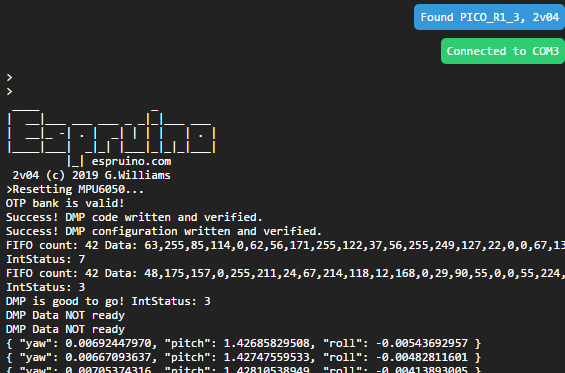Screen dimensions: 565x373
Task: Click the 'IntStatus: 7' output line
Action: tap(45, 259)
